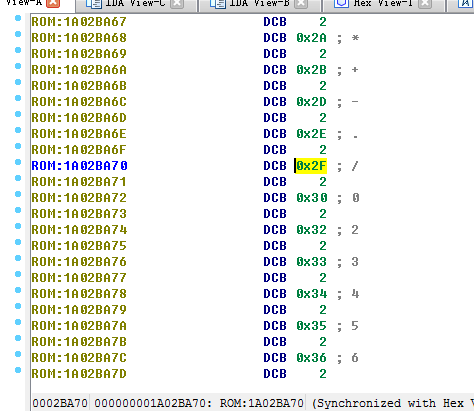Click the address text ROM:1A02BA7B
This screenshot has height=411, width=474.
(79, 342)
